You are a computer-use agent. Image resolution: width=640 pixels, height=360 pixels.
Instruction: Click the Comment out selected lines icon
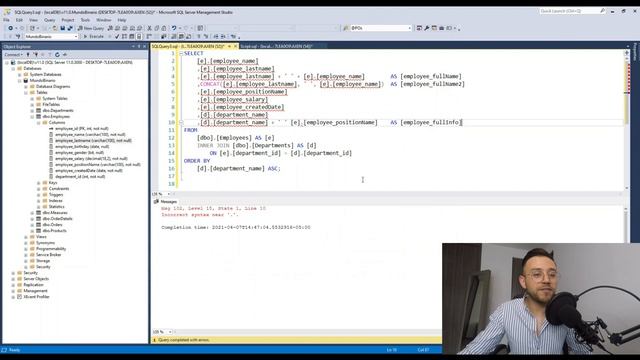199,37
